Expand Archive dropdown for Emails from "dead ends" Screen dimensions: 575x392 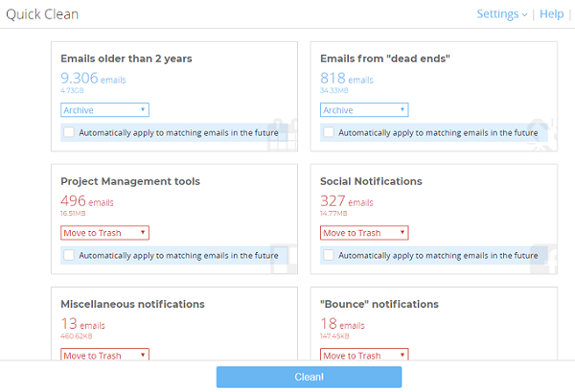pyautogui.click(x=364, y=110)
